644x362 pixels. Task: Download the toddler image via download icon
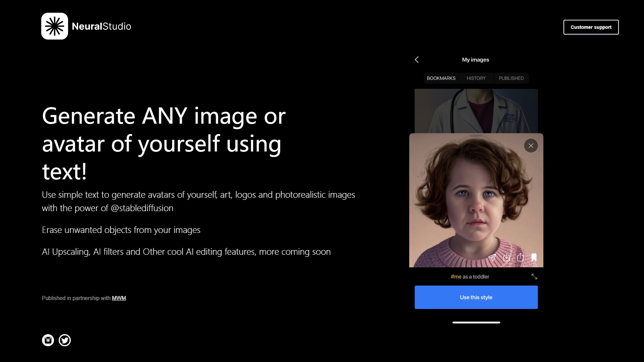click(506, 257)
